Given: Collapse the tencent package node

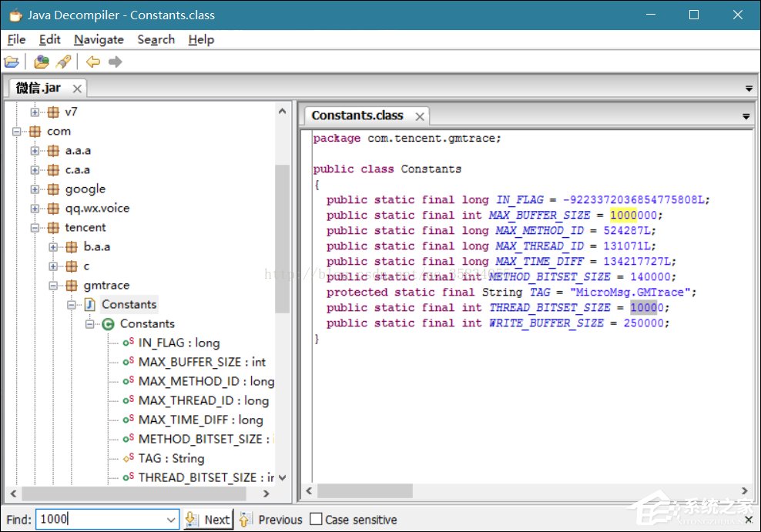Looking at the screenshot, I should pyautogui.click(x=35, y=228).
